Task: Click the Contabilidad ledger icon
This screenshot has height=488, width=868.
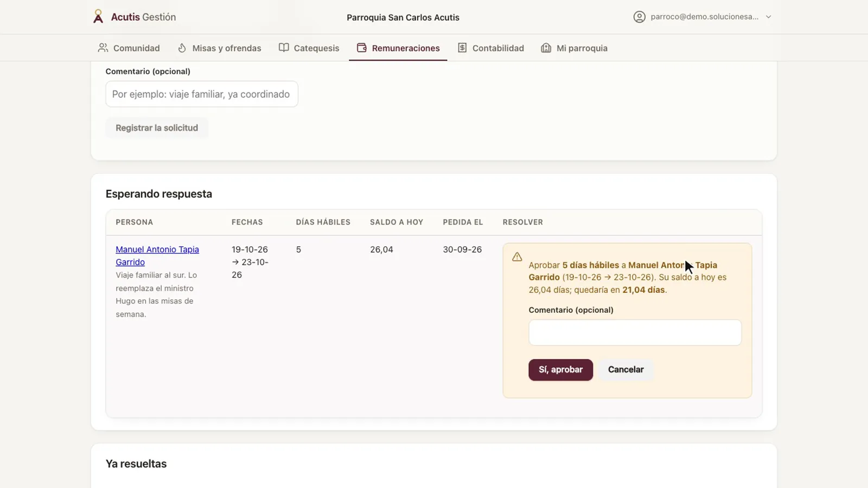Action: click(462, 48)
